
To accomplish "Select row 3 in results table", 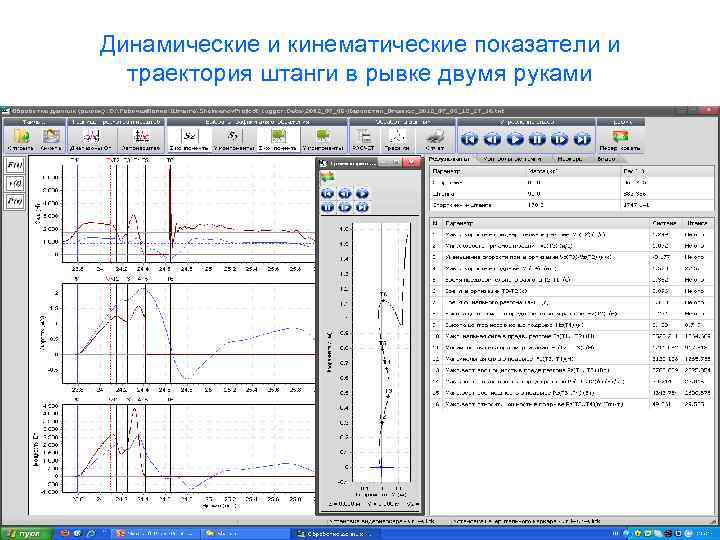I will (572, 257).
